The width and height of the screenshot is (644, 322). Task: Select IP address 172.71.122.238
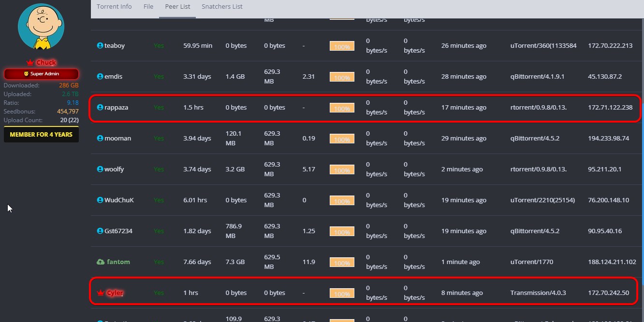(x=610, y=107)
